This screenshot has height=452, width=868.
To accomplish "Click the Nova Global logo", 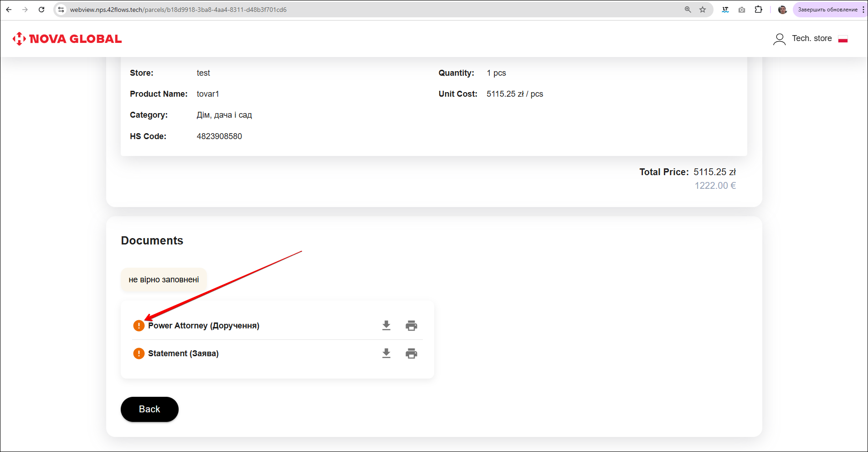I will click(67, 39).
